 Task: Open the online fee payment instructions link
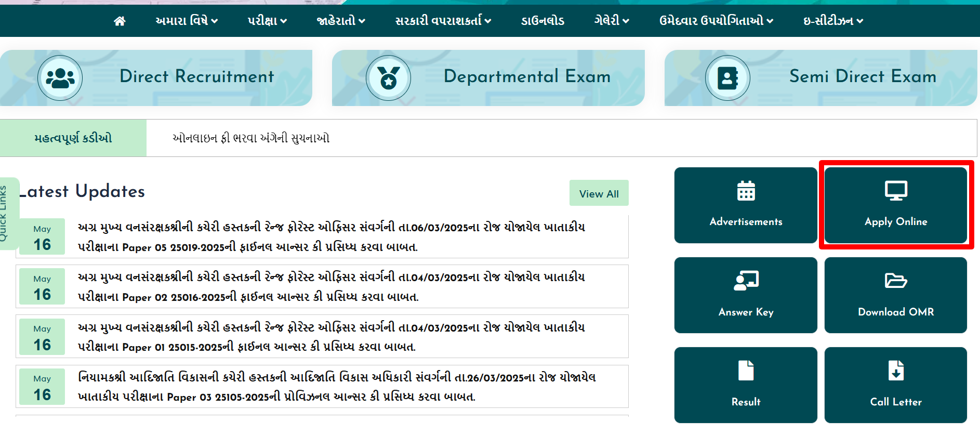[251, 138]
